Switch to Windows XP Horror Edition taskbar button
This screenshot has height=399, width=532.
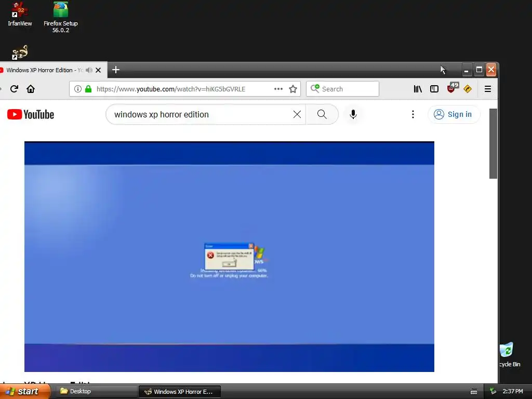tap(180, 392)
